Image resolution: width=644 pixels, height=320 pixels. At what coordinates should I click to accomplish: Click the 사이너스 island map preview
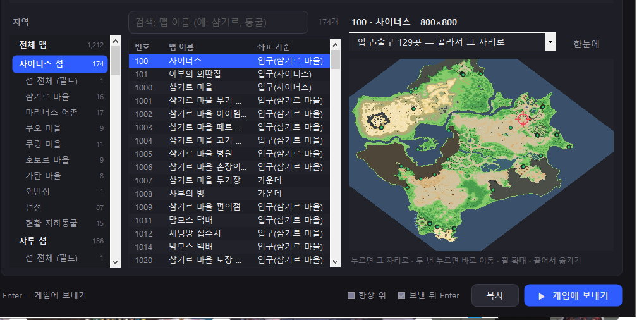pos(481,155)
